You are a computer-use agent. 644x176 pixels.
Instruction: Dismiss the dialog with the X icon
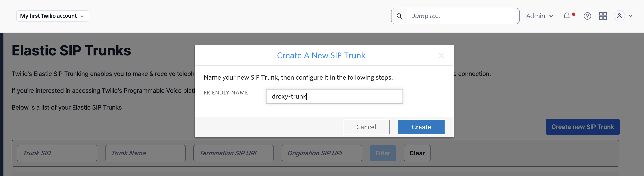tap(442, 55)
